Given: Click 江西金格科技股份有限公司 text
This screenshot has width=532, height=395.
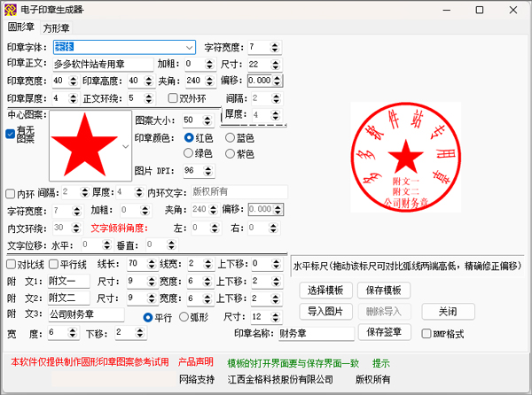Looking at the screenshot, I should point(280,379).
